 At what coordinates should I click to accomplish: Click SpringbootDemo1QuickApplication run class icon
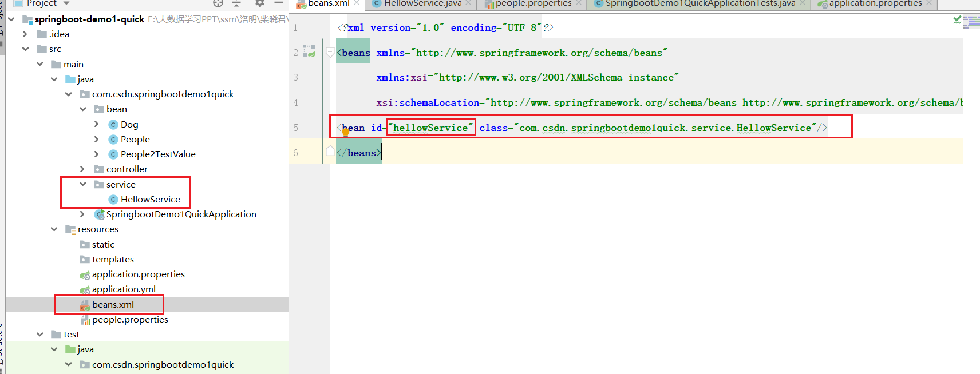coord(99,214)
